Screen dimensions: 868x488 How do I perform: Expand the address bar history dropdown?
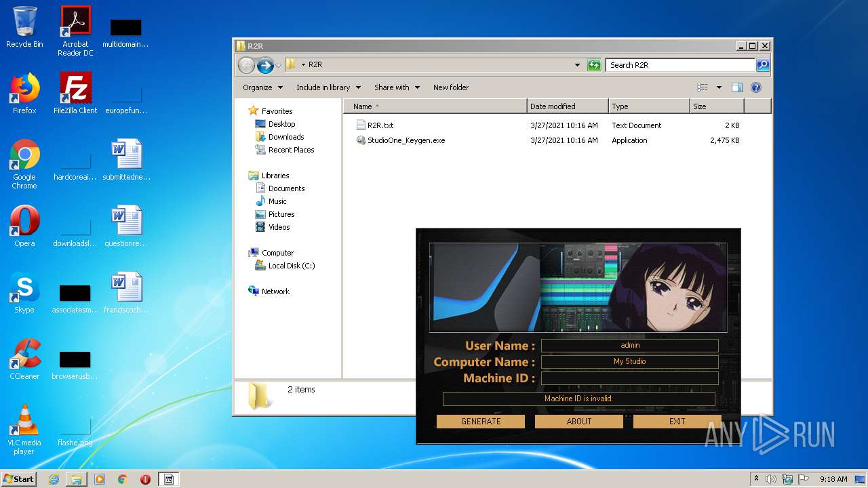[x=577, y=65]
